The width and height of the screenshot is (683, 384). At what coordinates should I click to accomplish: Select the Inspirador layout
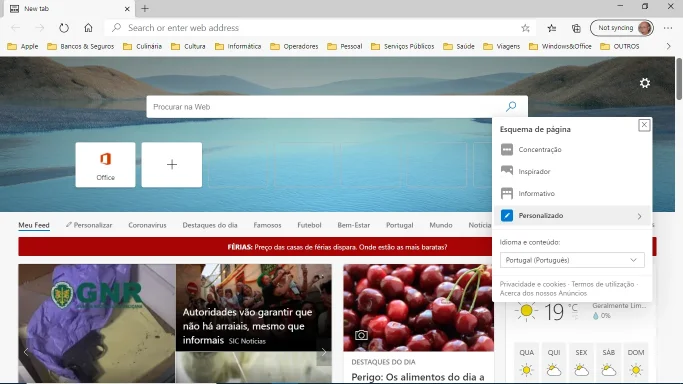572,171
